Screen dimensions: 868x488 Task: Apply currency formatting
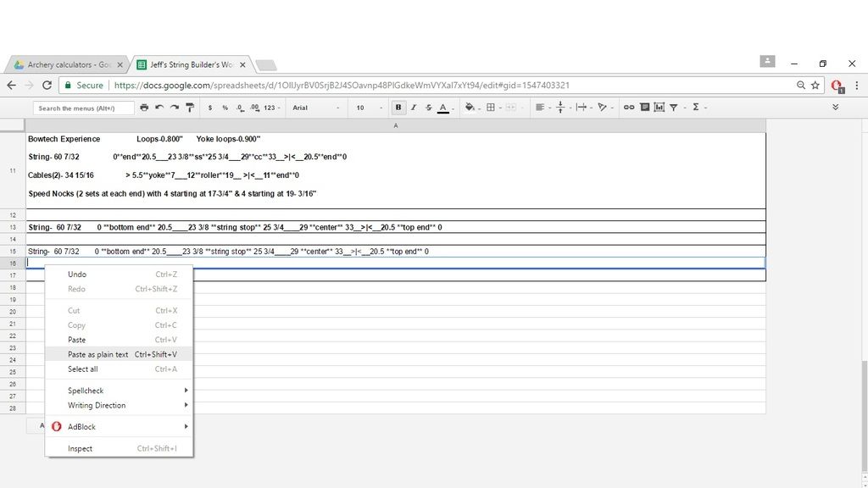tap(210, 108)
